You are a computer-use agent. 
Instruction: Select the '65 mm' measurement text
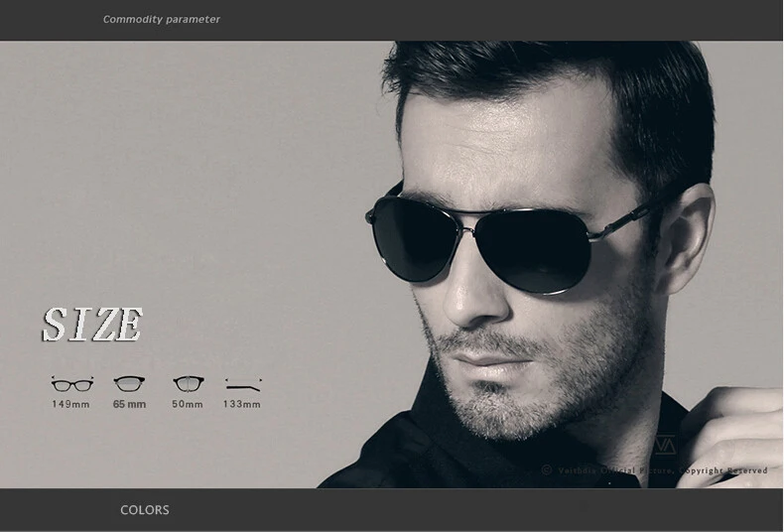pos(129,404)
